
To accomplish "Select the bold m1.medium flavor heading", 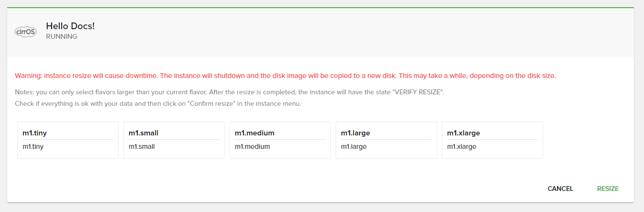I will pos(254,133).
